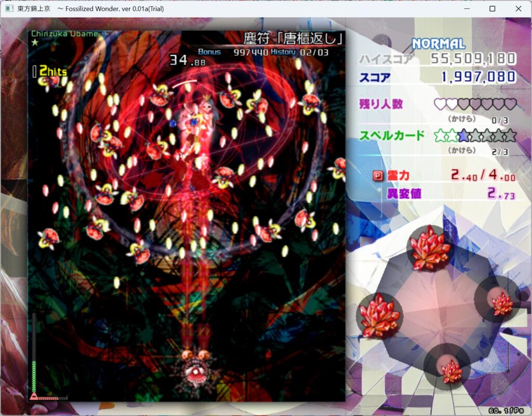Click the spell card name 塵符「唐櫃返し」
Viewport: 532px width, 416px height.
pyautogui.click(x=294, y=38)
